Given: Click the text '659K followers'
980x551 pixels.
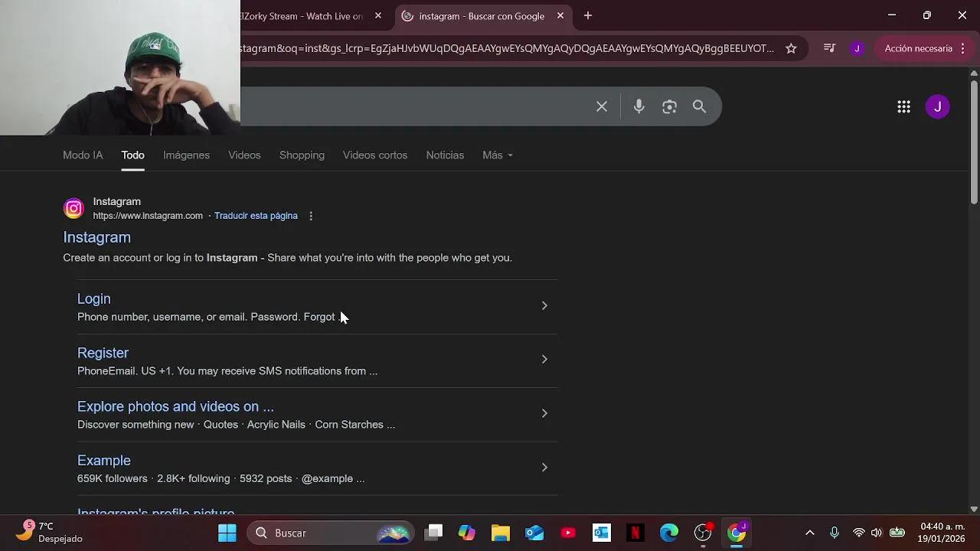Looking at the screenshot, I should tap(113, 478).
